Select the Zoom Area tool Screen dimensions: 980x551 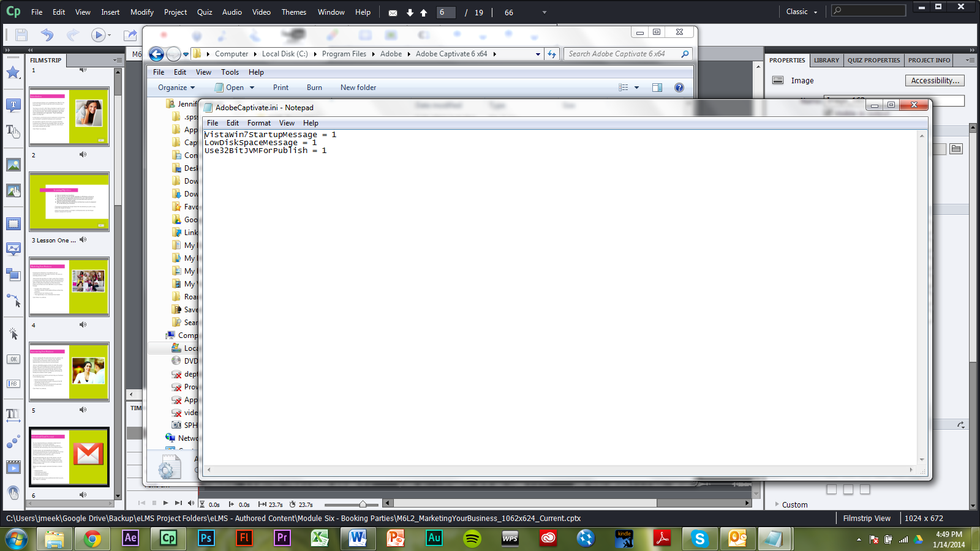pyautogui.click(x=13, y=275)
